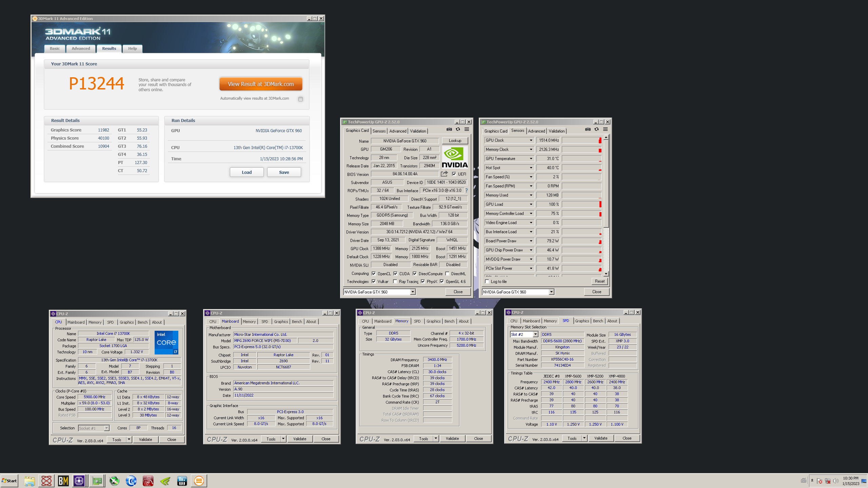Click Reset button in GPU-Z Sensors
Image resolution: width=868 pixels, height=488 pixels.
(x=599, y=281)
